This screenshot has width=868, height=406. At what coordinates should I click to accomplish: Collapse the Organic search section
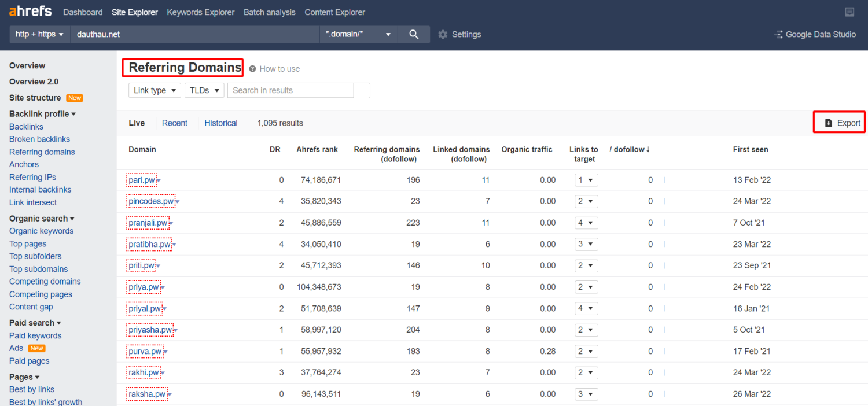coord(42,219)
